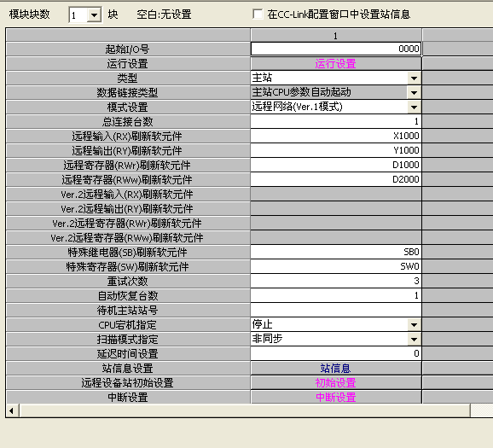Open the 站信息 button
Image resolution: width=493 pixels, height=448 pixels.
(336, 368)
